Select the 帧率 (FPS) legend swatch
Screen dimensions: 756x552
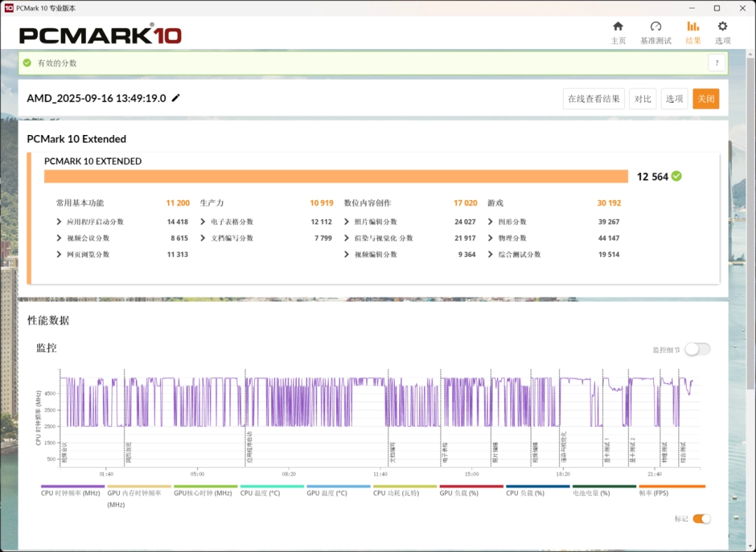click(672, 486)
